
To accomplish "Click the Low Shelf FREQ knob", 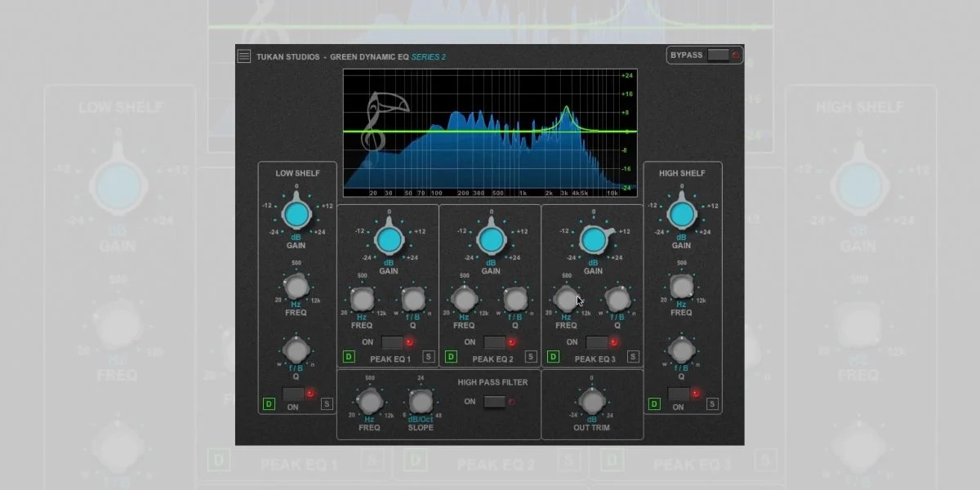I will (296, 286).
